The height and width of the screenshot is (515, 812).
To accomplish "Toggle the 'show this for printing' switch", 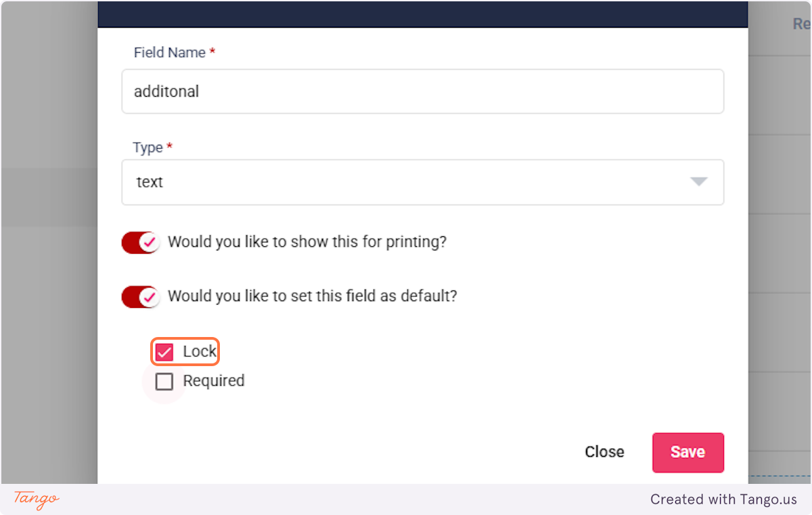I will [x=140, y=242].
